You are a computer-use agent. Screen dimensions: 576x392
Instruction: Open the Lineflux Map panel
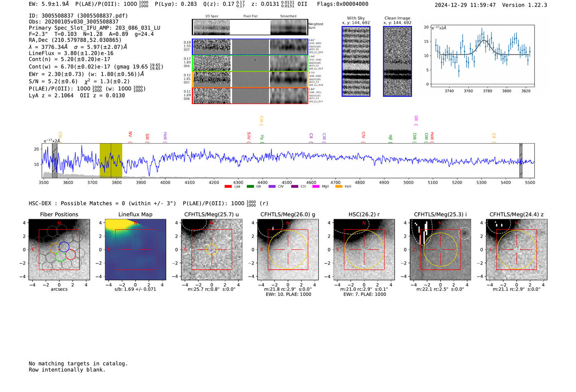(x=135, y=250)
